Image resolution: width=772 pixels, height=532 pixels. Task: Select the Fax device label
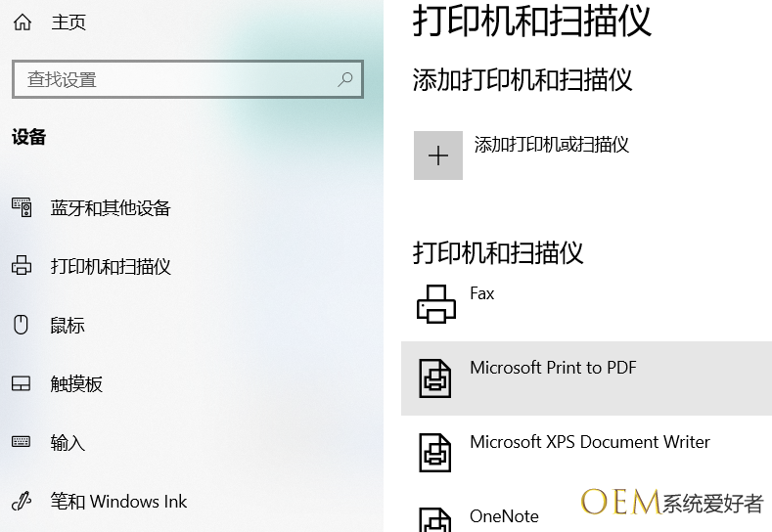tap(482, 293)
